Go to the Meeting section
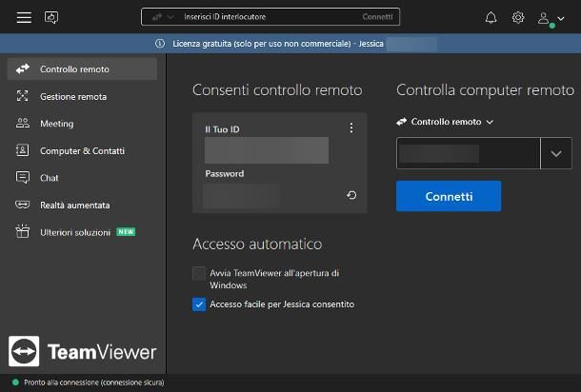The image size is (581, 392). click(82, 124)
